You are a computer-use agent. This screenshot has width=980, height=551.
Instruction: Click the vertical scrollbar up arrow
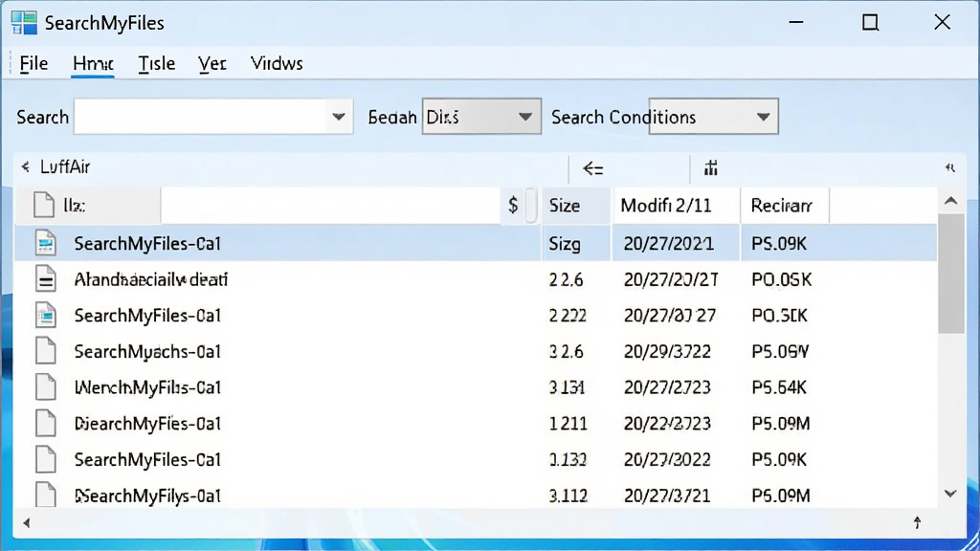click(x=950, y=201)
